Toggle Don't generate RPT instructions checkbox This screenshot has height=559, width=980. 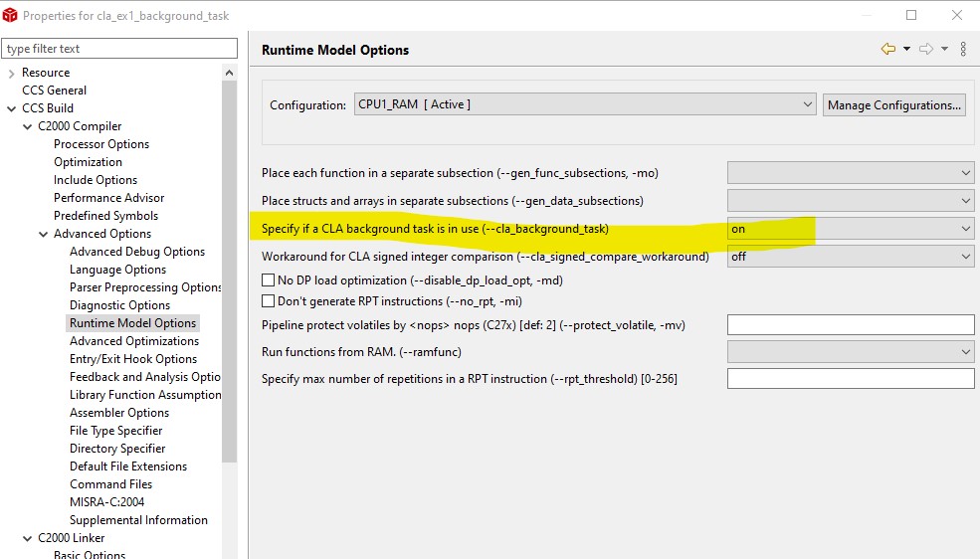click(x=268, y=301)
